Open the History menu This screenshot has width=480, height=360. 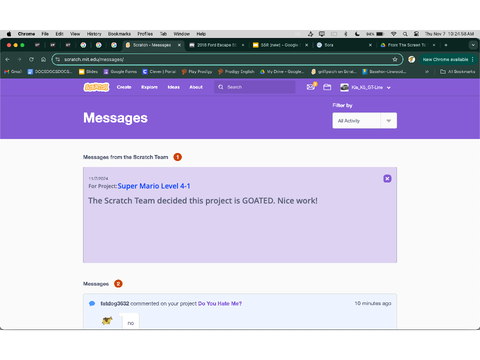(94, 34)
